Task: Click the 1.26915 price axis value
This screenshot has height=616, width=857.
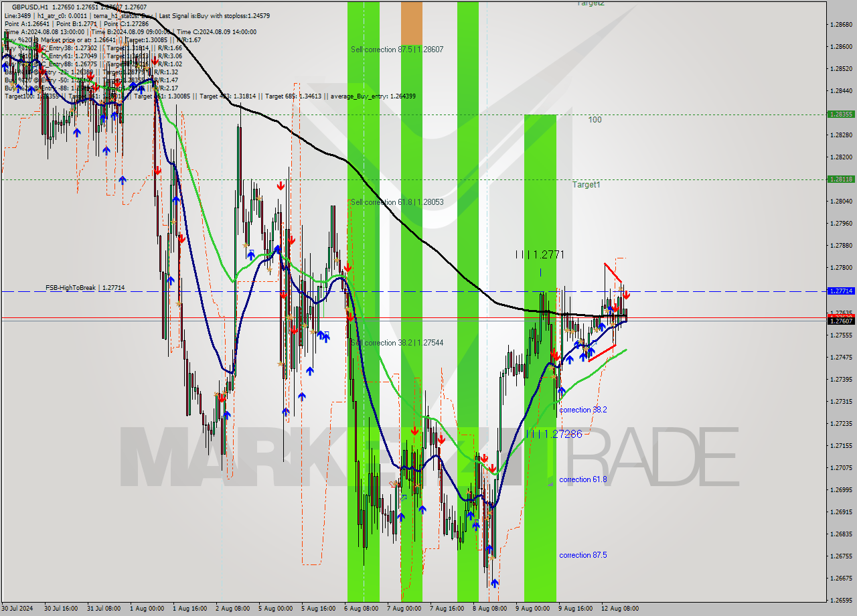Action: 840,512
